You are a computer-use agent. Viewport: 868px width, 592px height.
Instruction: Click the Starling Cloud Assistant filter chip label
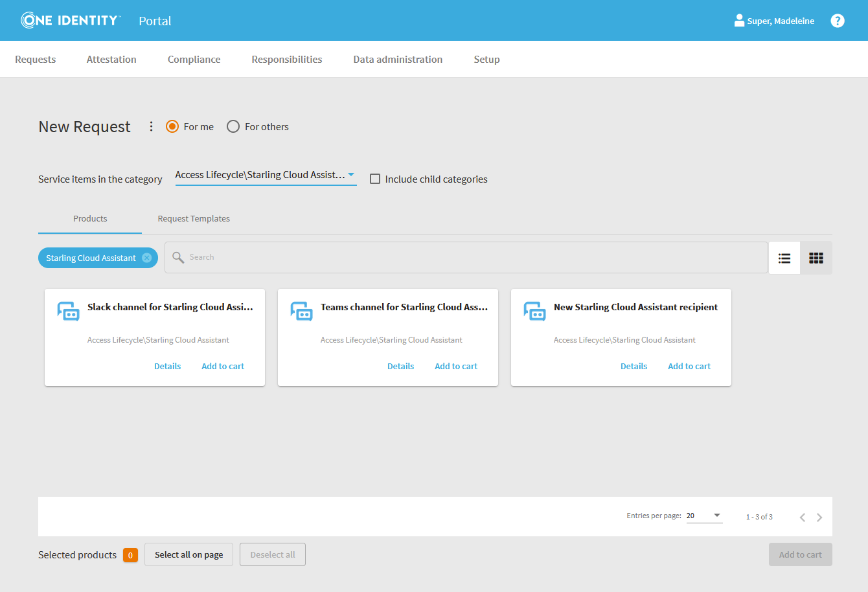[91, 258]
